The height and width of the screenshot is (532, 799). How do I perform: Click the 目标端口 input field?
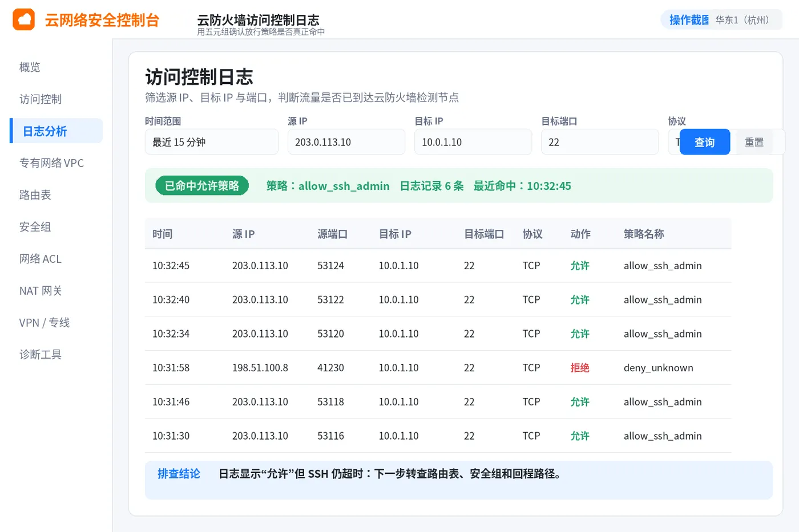[600, 142]
